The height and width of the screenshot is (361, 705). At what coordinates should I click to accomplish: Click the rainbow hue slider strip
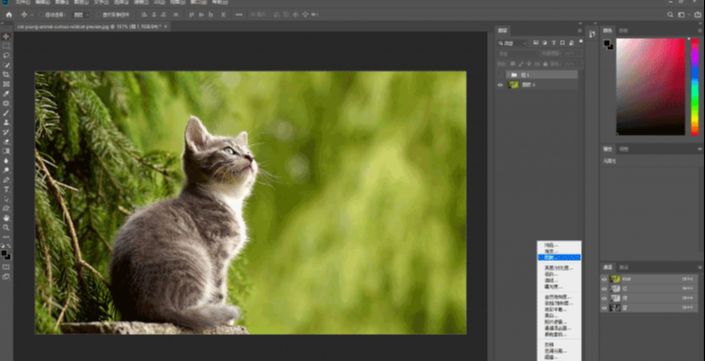[695, 86]
